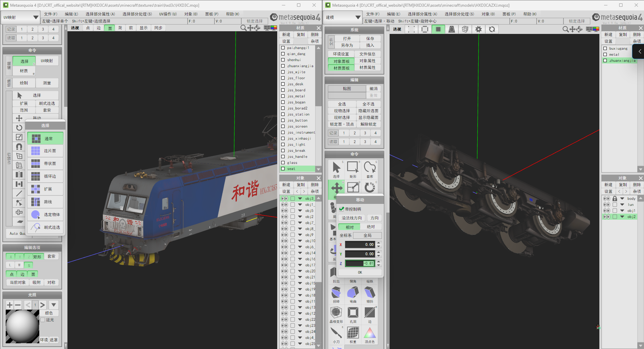Toggle the 逆光 backlight checkbox
Screen dimensions: 644x349
coord(43,320)
